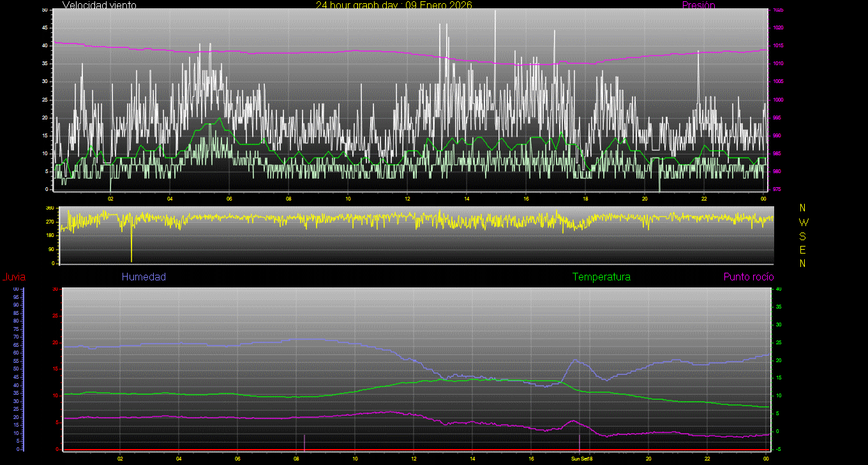
Task: Select the blue Humedad legend label
Action: click(144, 277)
